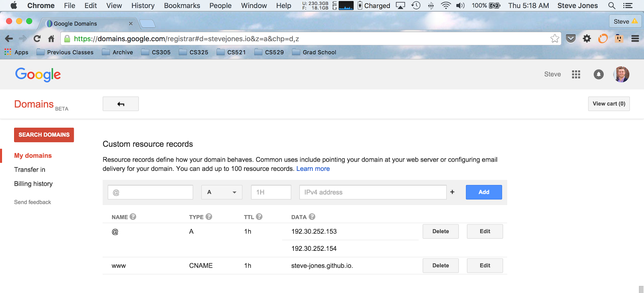Open a new tab
Image resolution: width=644 pixels, height=293 pixels.
147,24
